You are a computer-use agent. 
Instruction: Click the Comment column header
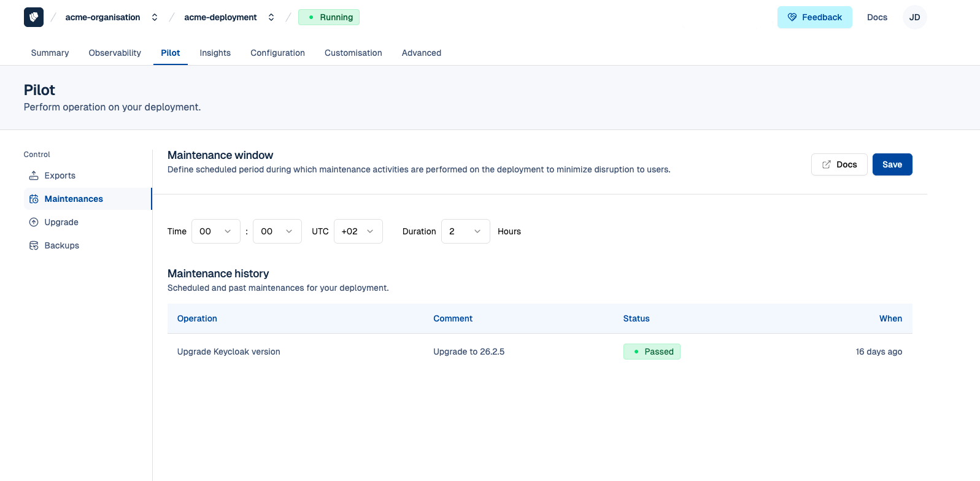point(453,318)
